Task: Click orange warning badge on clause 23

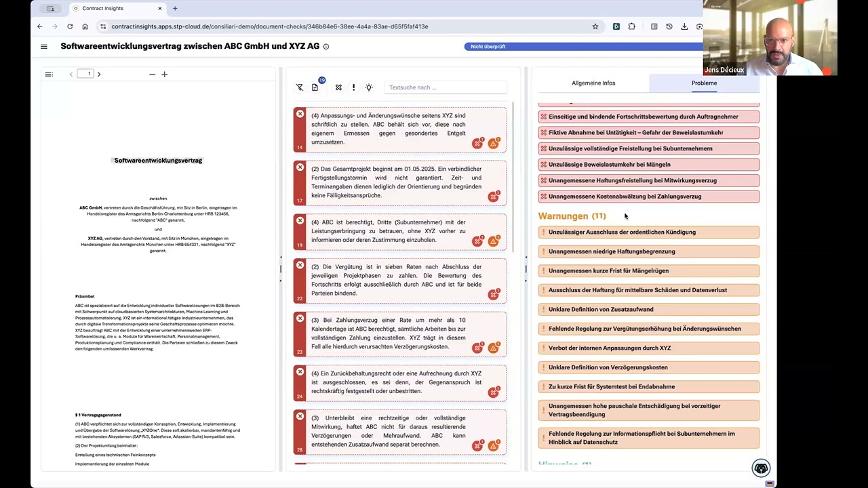Action: pos(494,348)
